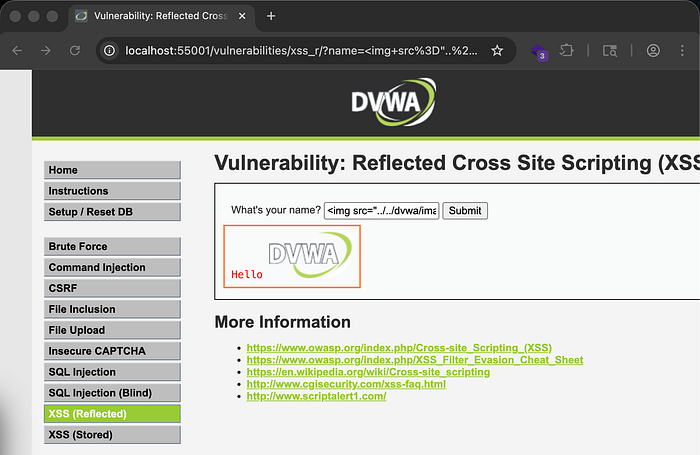Click the red macOS window close button

tap(15, 16)
